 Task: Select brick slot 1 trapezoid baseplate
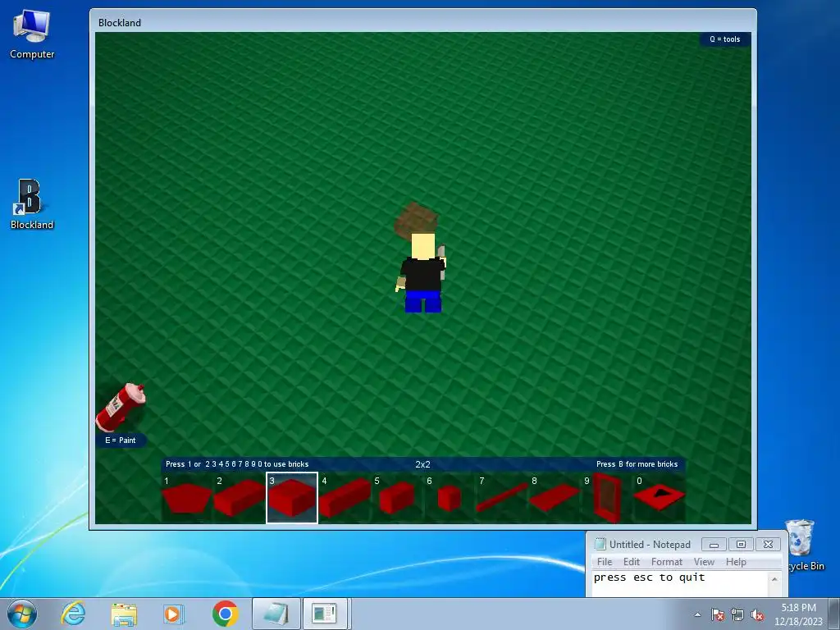[x=187, y=498]
